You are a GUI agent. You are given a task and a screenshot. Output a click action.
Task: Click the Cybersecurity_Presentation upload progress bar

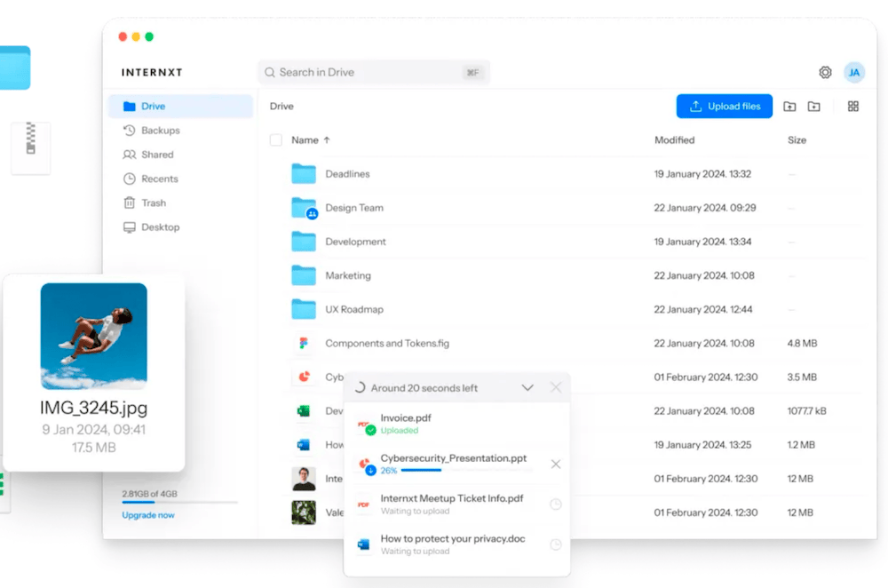(x=465, y=470)
